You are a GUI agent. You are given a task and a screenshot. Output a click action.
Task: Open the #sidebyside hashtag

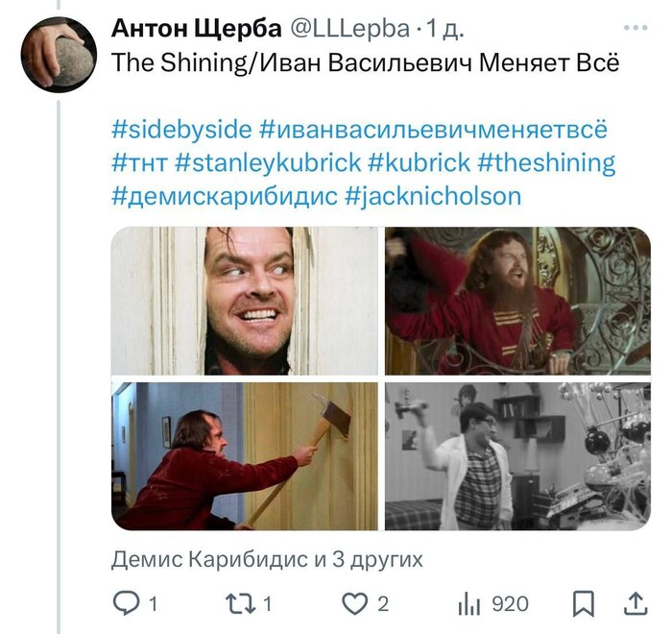[x=181, y=129]
